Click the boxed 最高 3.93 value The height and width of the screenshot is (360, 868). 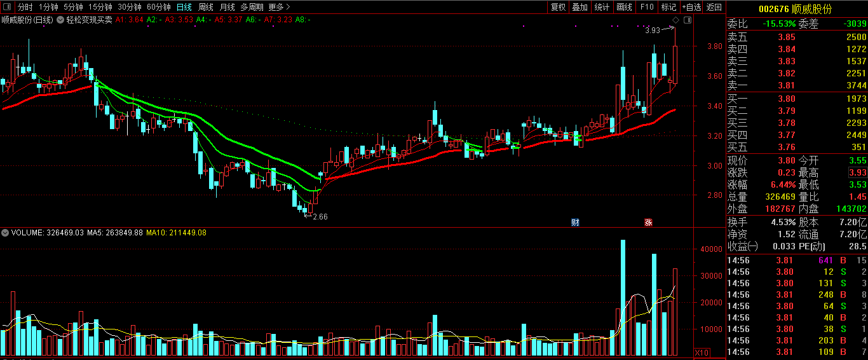857,172
